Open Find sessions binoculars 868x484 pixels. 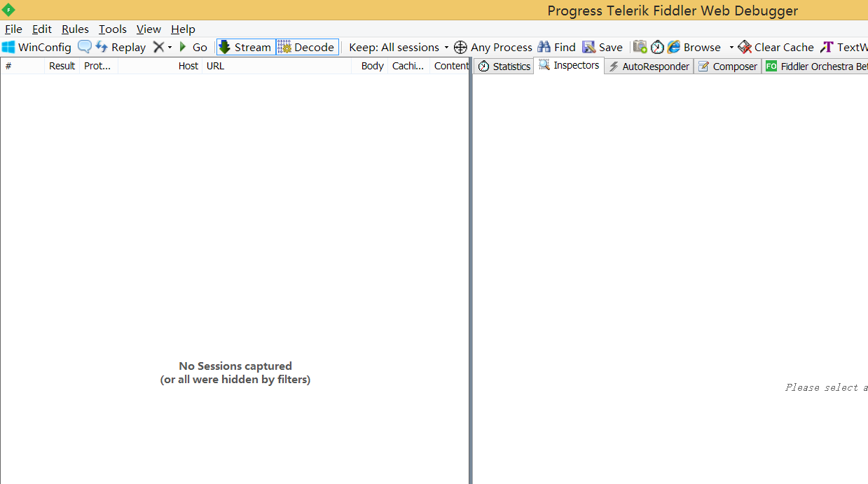pyautogui.click(x=556, y=47)
